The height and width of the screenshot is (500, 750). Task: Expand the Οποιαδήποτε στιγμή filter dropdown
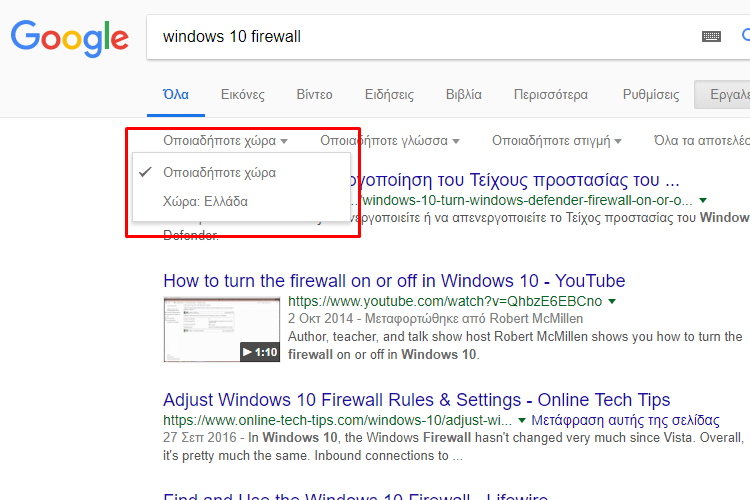pyautogui.click(x=556, y=141)
